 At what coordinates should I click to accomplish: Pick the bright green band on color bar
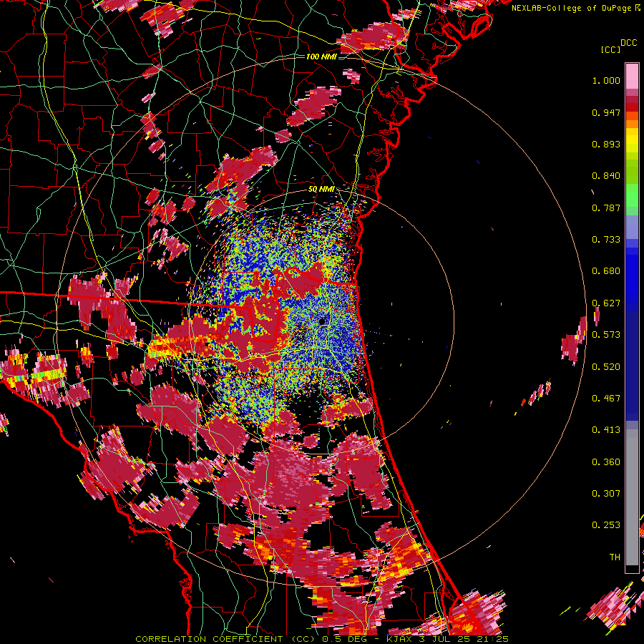632,195
